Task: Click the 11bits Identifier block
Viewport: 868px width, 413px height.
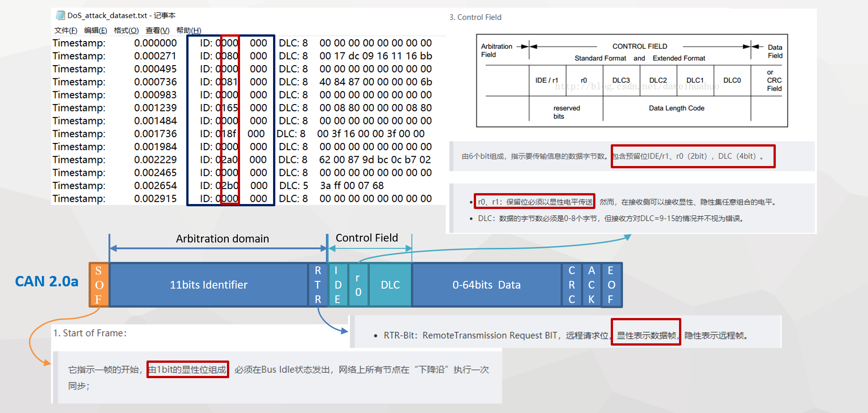Action: pos(208,285)
